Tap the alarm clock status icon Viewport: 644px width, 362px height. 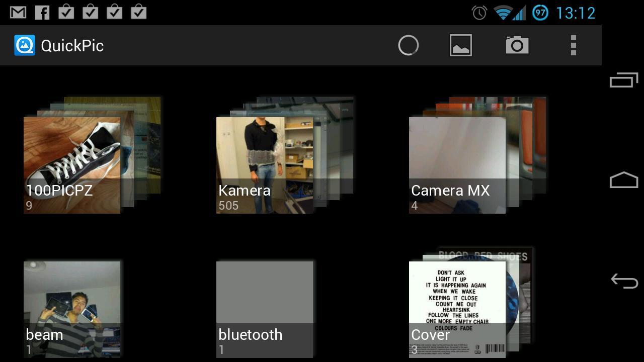pyautogui.click(x=479, y=13)
